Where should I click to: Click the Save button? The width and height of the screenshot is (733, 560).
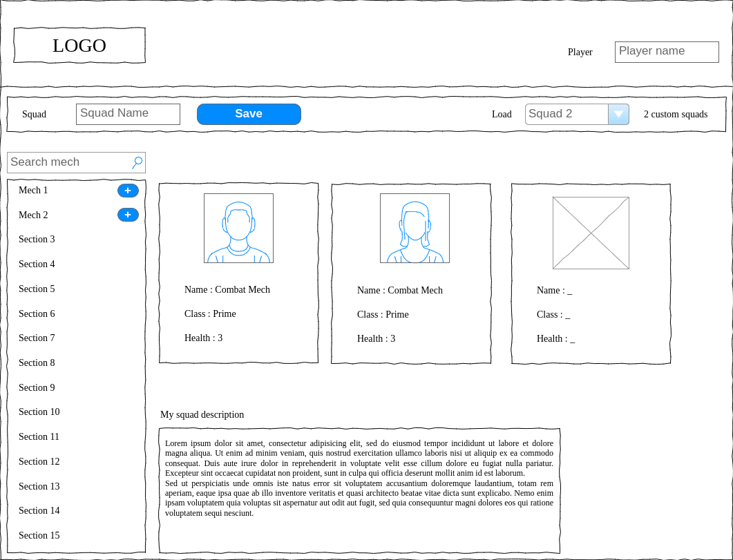249,115
